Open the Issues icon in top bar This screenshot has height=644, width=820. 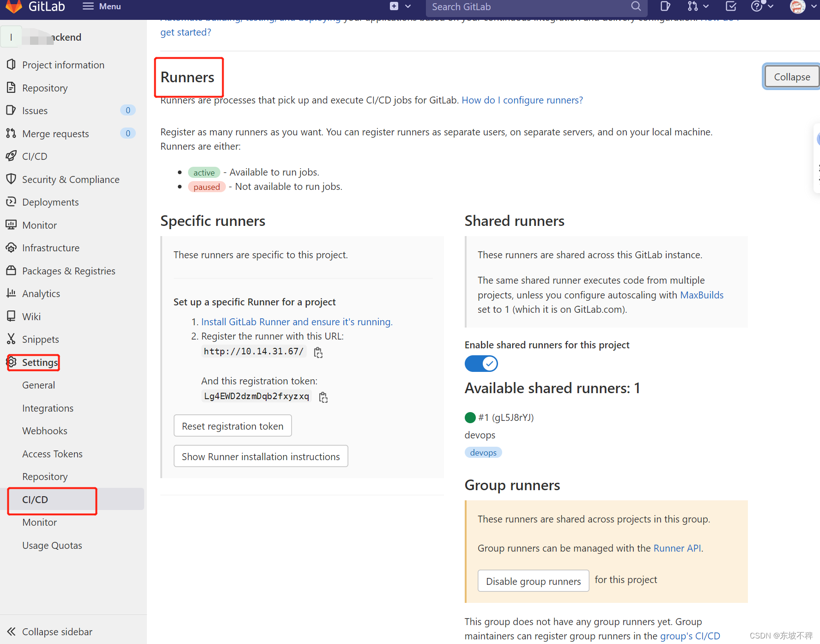pyautogui.click(x=665, y=6)
